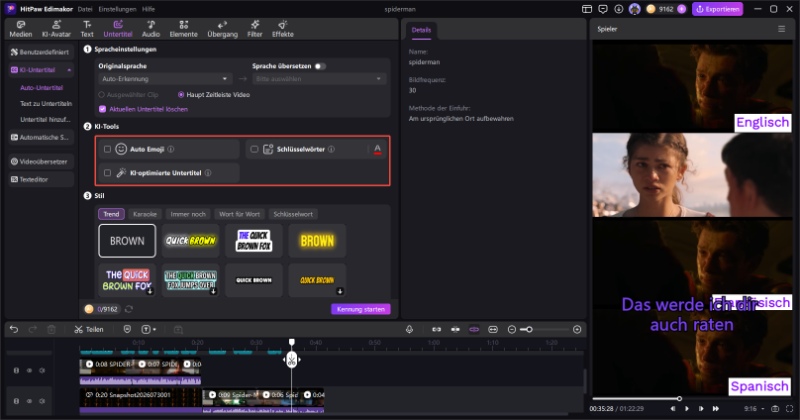Open the layout switch icon in title bar
800x420 pixels.
coord(587,9)
